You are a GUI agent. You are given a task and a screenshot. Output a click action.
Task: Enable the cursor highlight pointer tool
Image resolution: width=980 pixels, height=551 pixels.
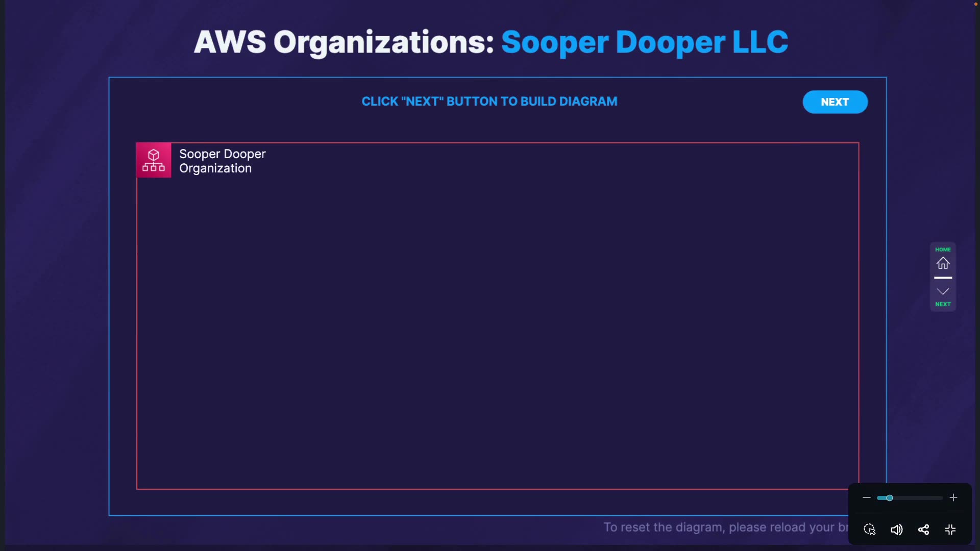pyautogui.click(x=870, y=530)
